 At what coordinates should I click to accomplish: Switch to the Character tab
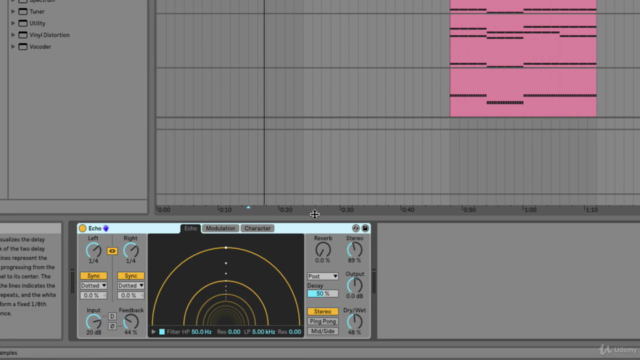pos(258,229)
